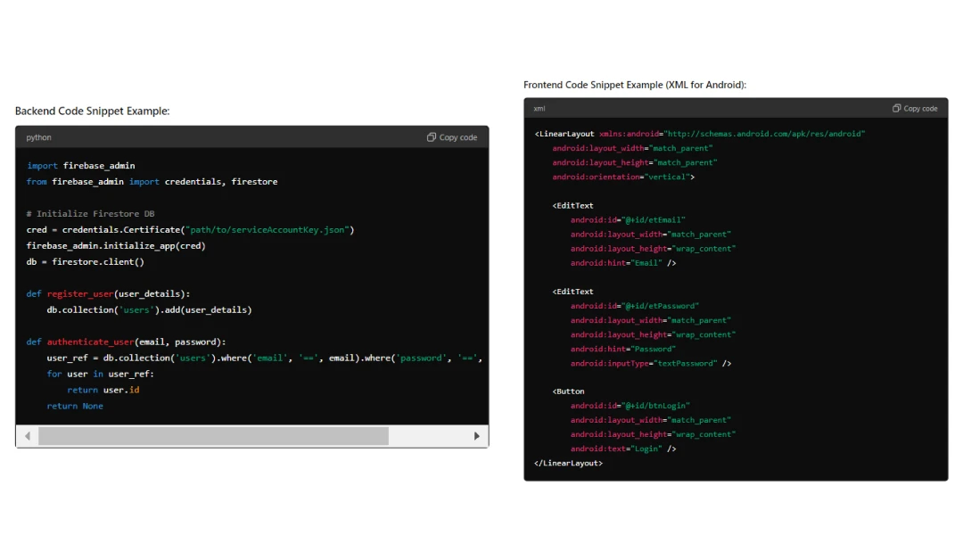Image resolution: width=963 pixels, height=560 pixels.
Task: Click the empty scrollbar track right of the thumb
Action: (x=428, y=436)
